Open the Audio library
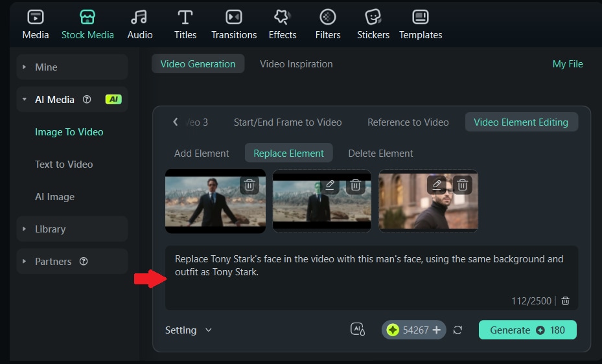This screenshot has width=602, height=364. click(140, 25)
